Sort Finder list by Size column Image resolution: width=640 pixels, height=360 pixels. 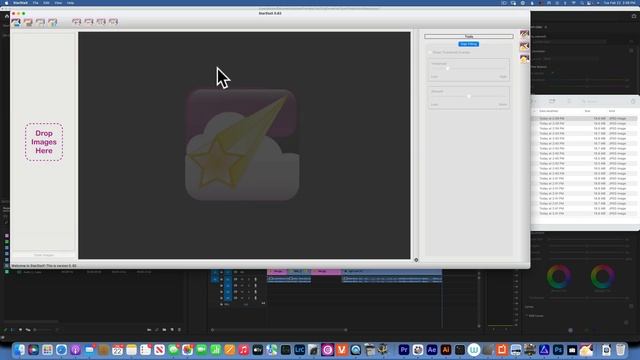tap(587, 111)
